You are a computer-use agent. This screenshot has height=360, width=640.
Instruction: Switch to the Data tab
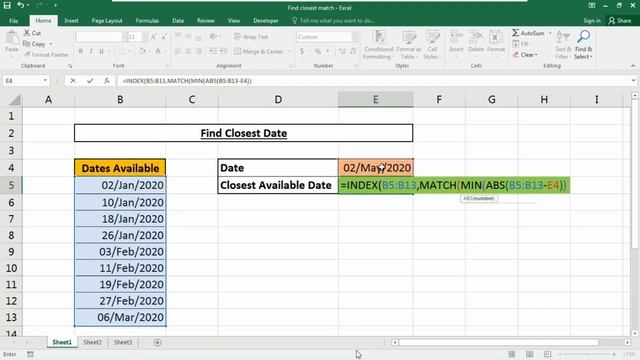[178, 20]
